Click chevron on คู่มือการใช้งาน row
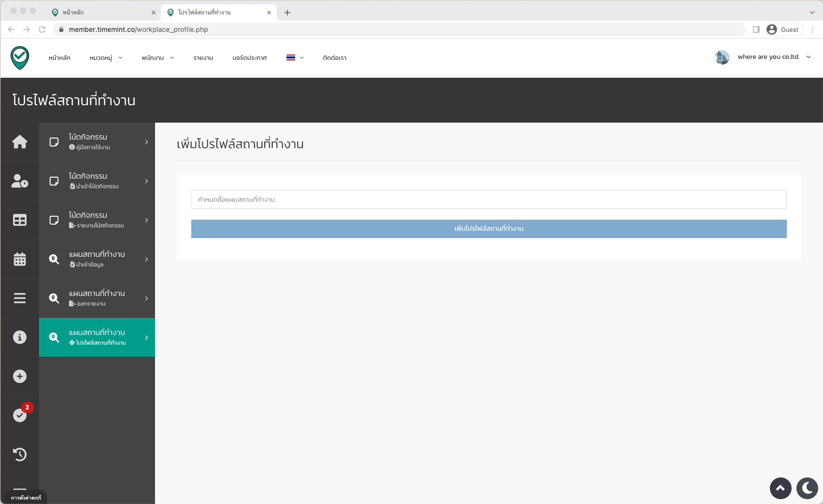The image size is (823, 504). [146, 142]
